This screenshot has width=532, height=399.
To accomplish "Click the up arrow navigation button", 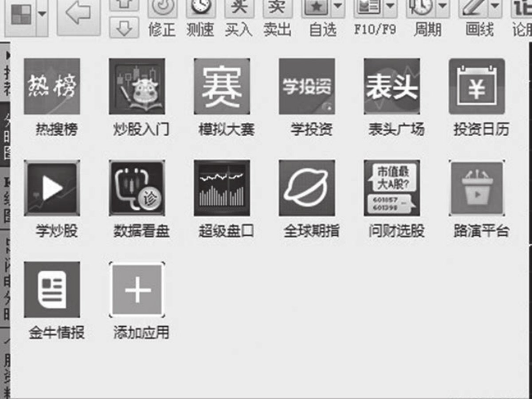I will coord(124,5).
